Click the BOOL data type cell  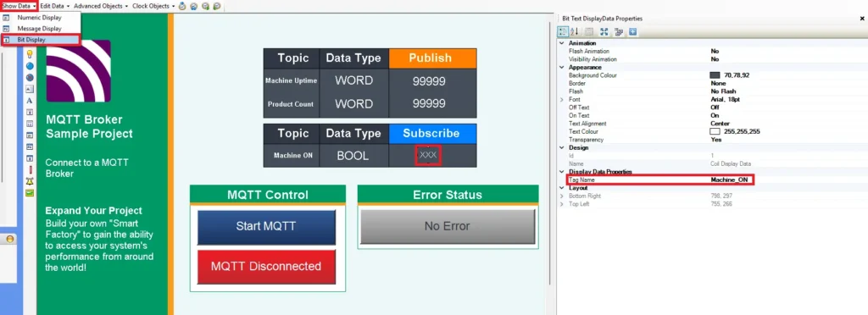pos(353,156)
